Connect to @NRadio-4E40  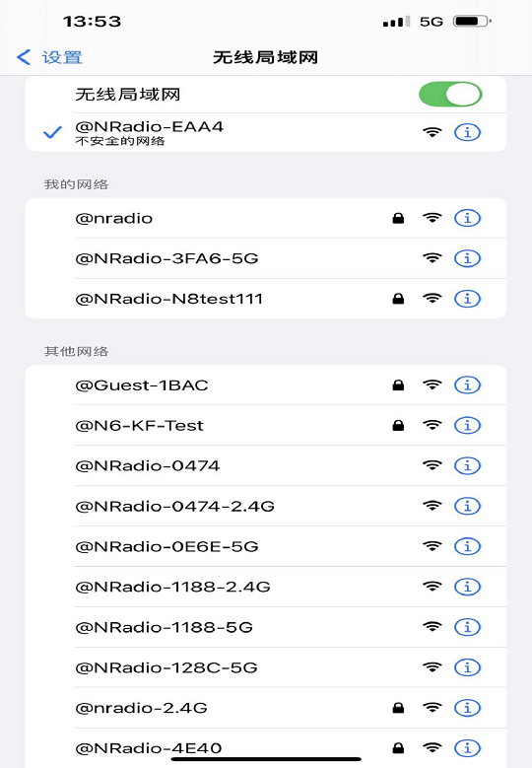pos(266,748)
